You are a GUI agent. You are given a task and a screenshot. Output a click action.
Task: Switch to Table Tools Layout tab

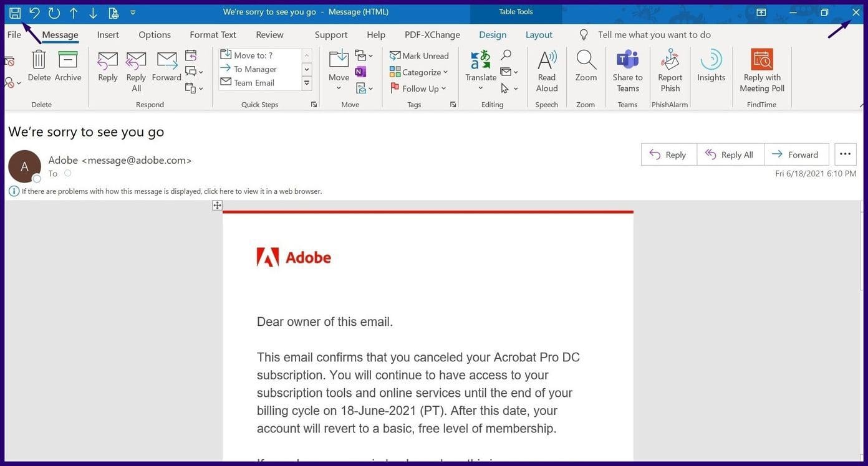point(539,35)
